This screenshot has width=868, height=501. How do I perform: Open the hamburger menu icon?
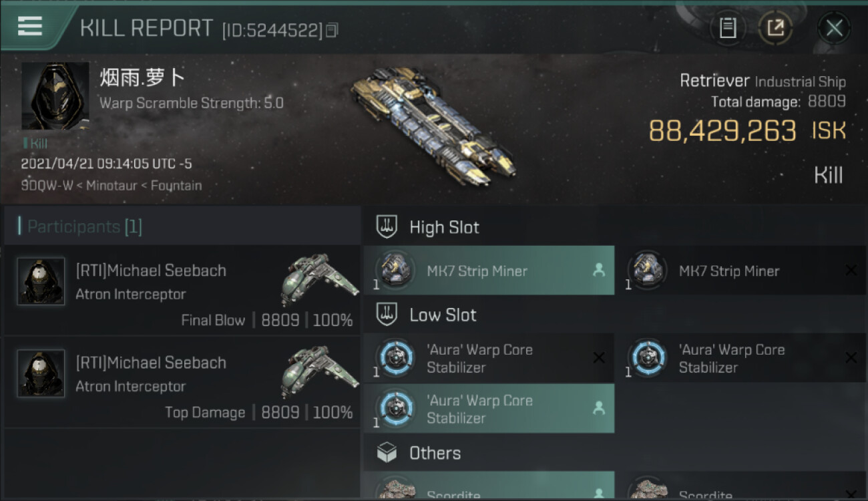coord(30,26)
